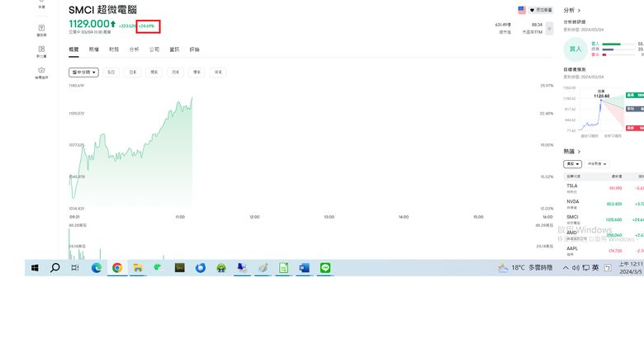Switch to the 公司 company tab
The height and width of the screenshot is (362, 644).
click(x=154, y=49)
